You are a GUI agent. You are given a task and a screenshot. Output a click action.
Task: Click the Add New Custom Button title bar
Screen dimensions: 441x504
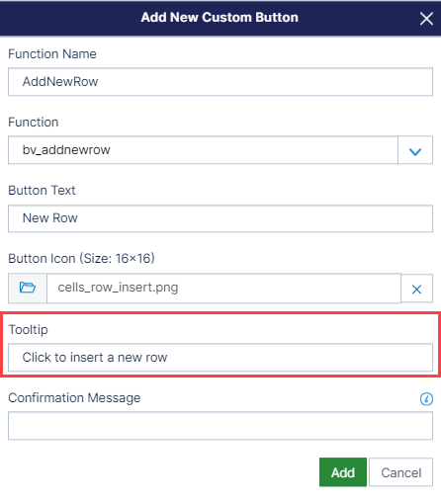point(220,18)
